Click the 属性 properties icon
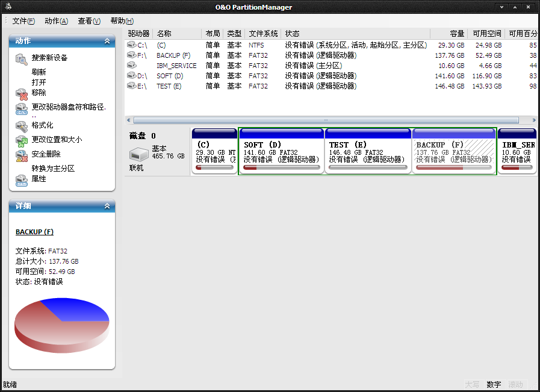Viewport: 540px width, 392px height. coord(21,180)
